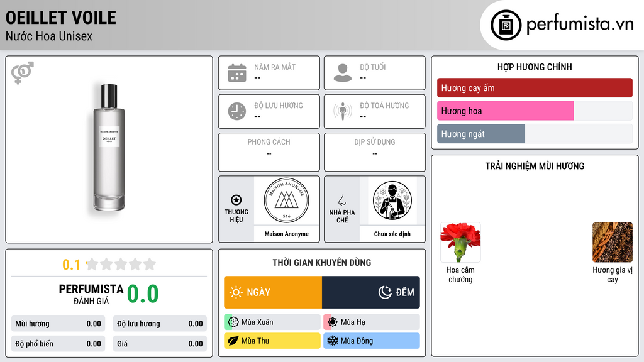Click the Oeillet Voile perfume bottle image
This screenshot has height=362, width=644.
pos(109,148)
